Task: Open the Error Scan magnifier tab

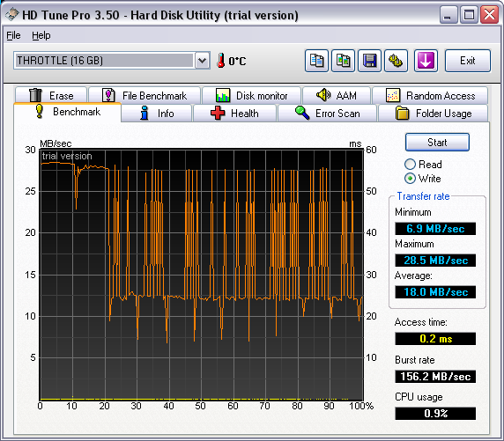Action: tap(327, 114)
